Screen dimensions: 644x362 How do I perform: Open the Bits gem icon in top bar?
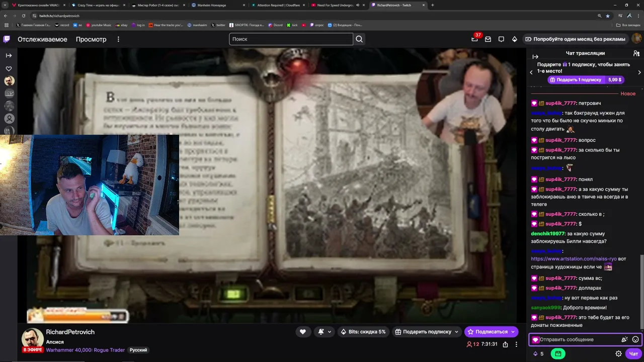[514, 39]
